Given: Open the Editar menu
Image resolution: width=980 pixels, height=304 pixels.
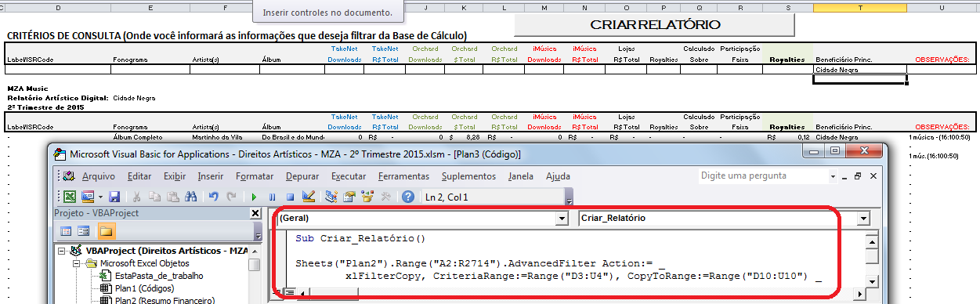Looking at the screenshot, I should tap(139, 176).
